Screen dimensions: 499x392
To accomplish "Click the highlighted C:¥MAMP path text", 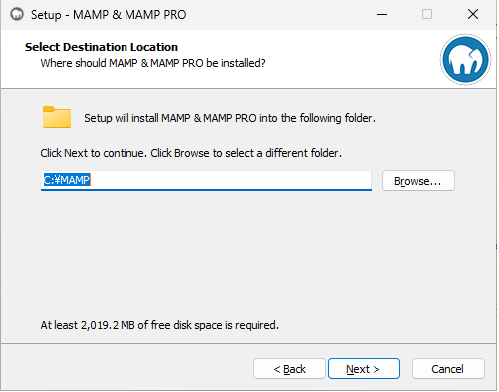I will click(67, 180).
